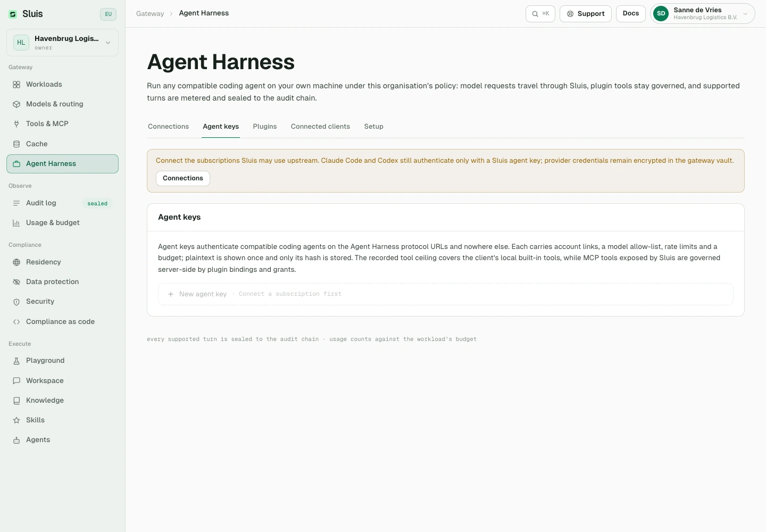Open the Support button
The width and height of the screenshot is (766, 532).
[x=586, y=14]
